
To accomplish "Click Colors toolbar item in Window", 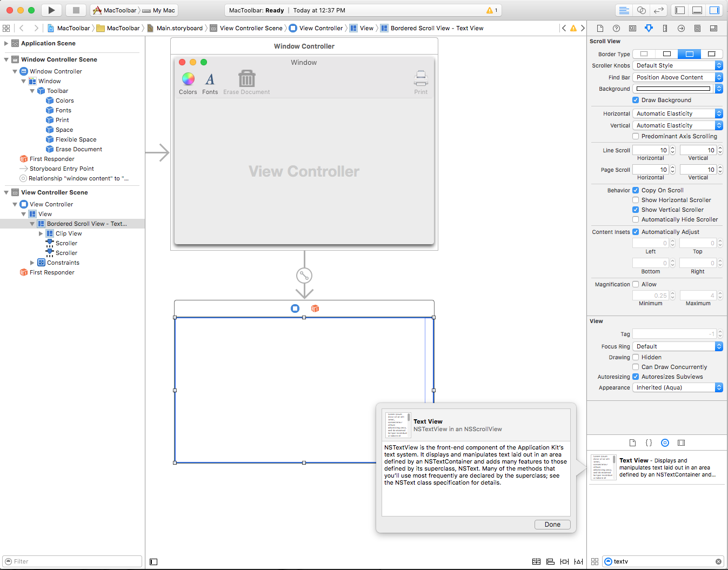I will 188,83.
